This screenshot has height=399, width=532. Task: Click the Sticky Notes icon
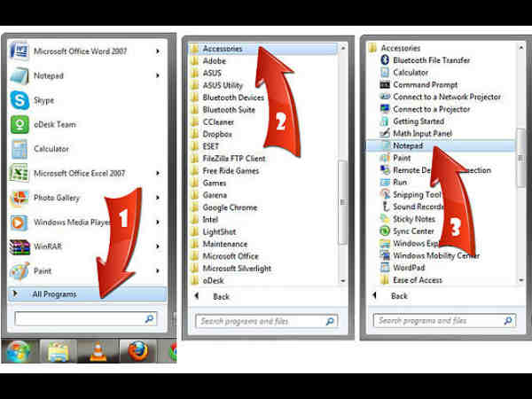click(x=385, y=219)
